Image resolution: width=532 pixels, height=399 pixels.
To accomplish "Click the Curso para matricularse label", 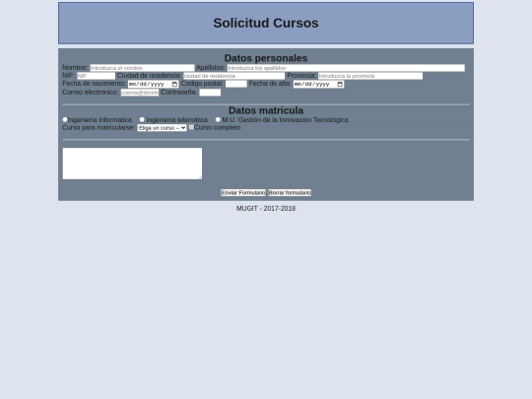I will [99, 127].
